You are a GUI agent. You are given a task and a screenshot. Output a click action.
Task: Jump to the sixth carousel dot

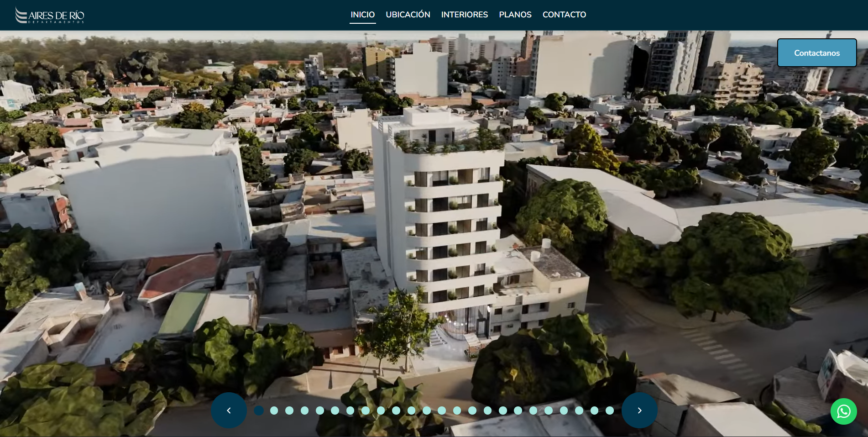pyautogui.click(x=335, y=411)
